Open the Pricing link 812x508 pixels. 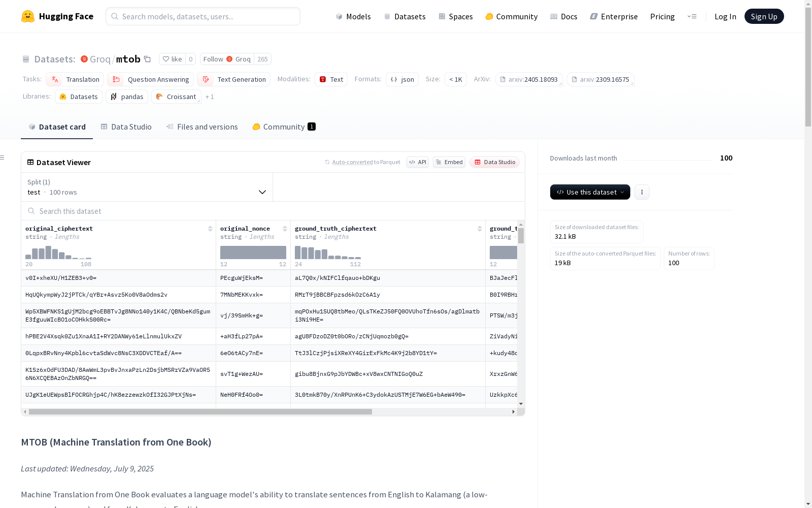(662, 16)
